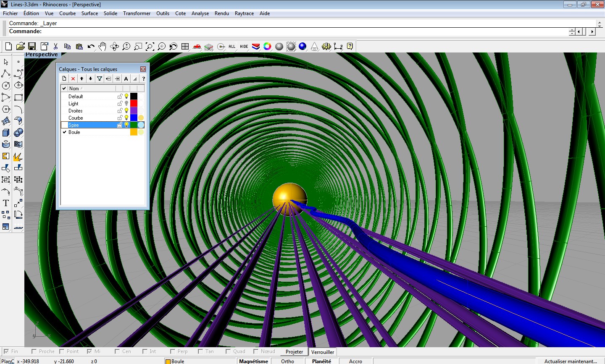
Task: Toggle the lock icon of Default layer
Action: point(120,96)
